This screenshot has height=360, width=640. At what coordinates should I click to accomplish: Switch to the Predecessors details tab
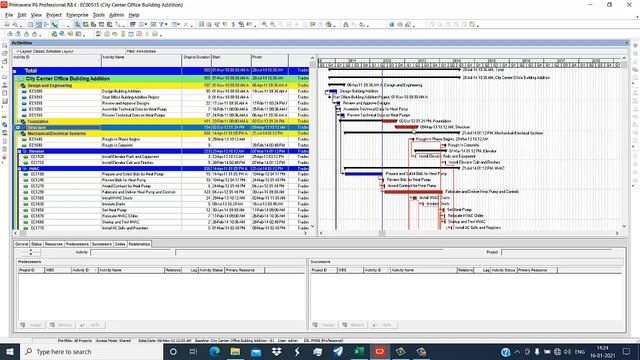[x=77, y=244]
